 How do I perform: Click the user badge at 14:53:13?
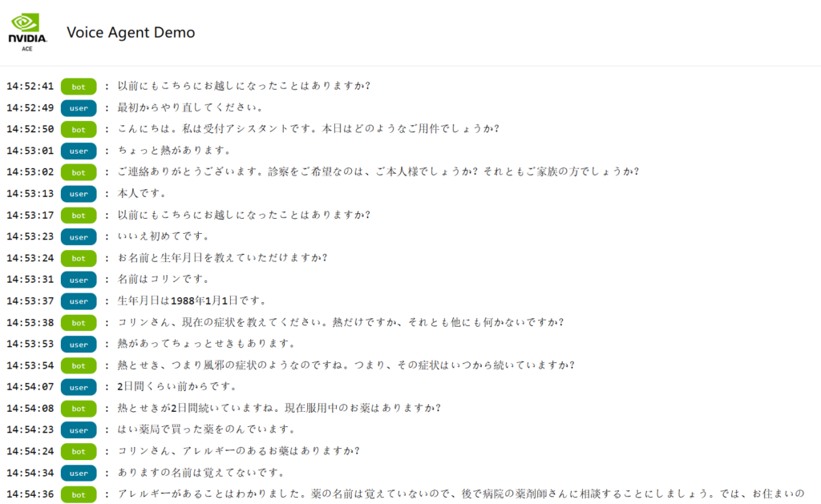click(x=79, y=194)
